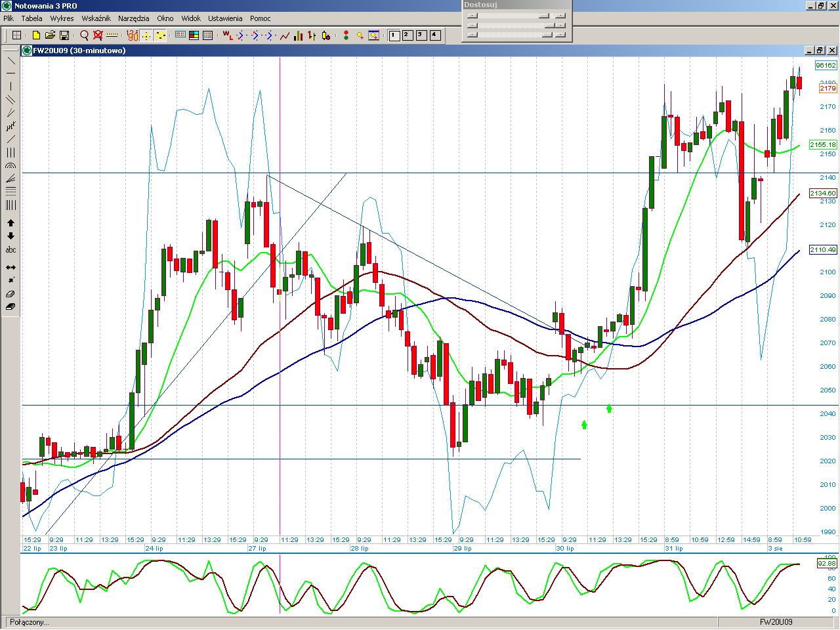Click the FW20U09 (30-minutowo) chart title
Viewport: 840px width, 630px height.
[79, 51]
